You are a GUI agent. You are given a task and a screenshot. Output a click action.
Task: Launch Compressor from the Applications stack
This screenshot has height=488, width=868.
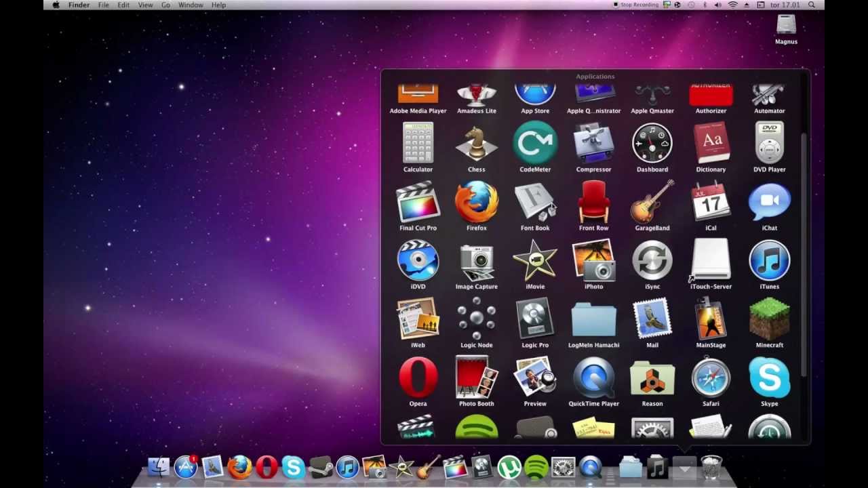[593, 144]
